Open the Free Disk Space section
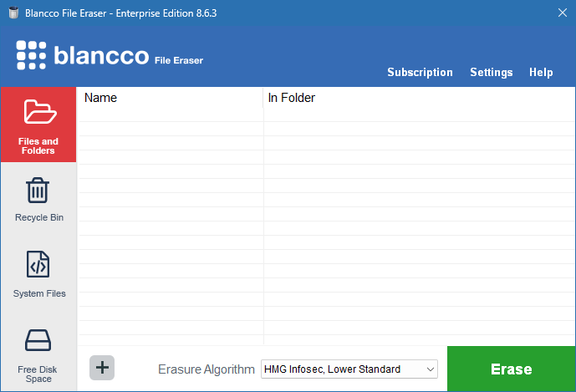 [38, 341]
